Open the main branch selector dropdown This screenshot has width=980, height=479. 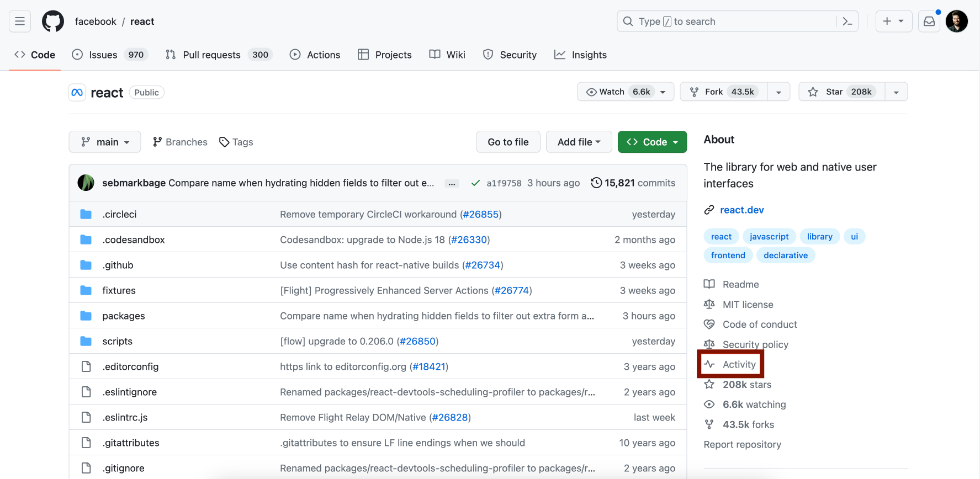(x=105, y=142)
